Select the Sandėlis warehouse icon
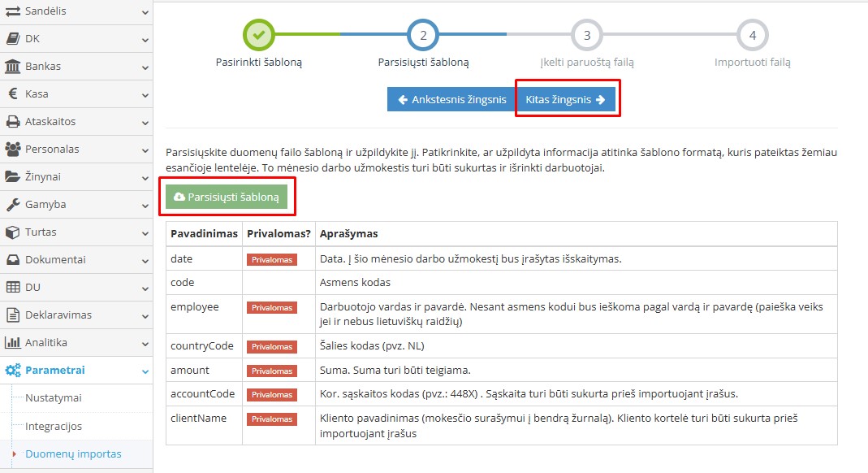 pos(15,11)
